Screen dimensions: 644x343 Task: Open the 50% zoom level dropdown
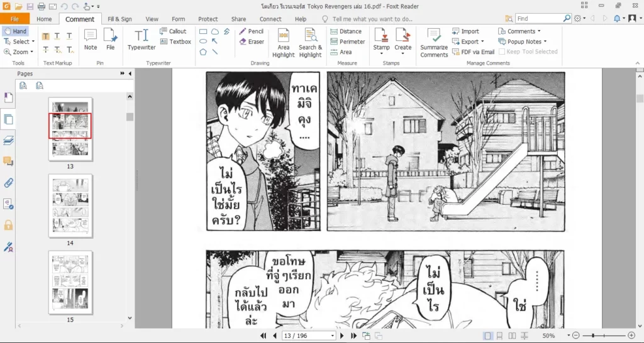[x=569, y=335]
